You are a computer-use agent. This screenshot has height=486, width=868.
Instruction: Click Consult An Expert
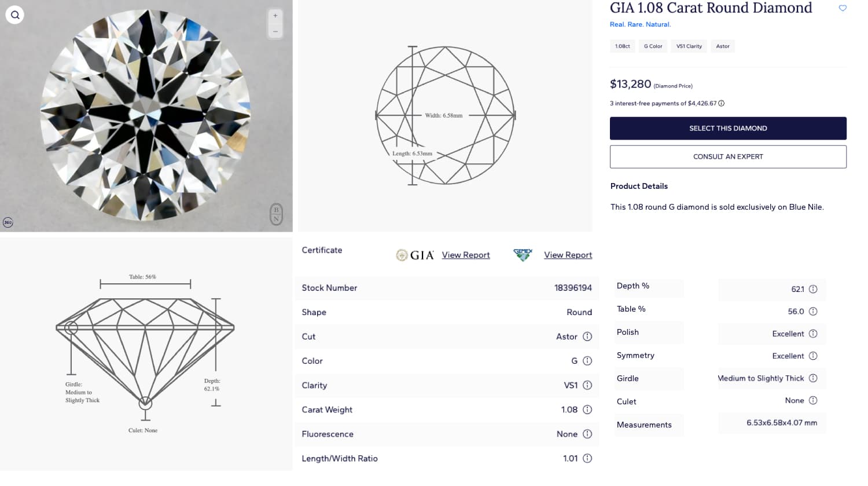(727, 156)
